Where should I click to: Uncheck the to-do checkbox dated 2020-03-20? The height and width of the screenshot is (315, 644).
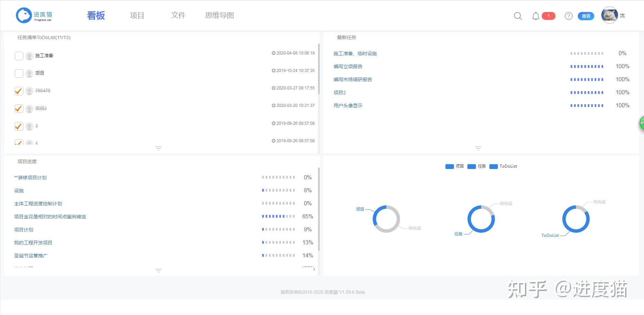[19, 109]
